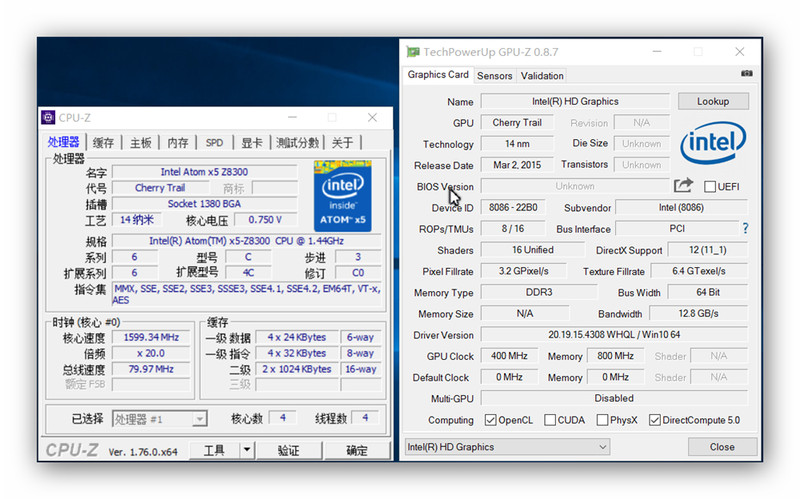Toggle the OpenCL checkbox
Viewport: 800px width, 499px height.
pos(490,420)
